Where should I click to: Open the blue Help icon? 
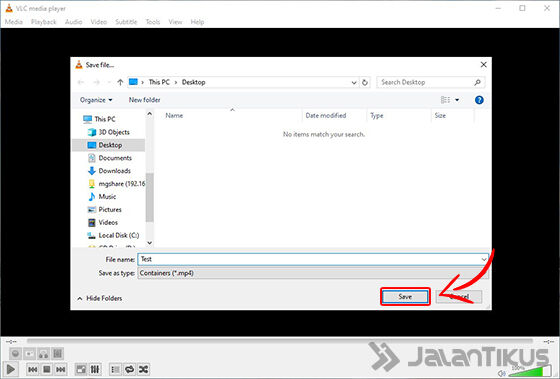[x=479, y=100]
